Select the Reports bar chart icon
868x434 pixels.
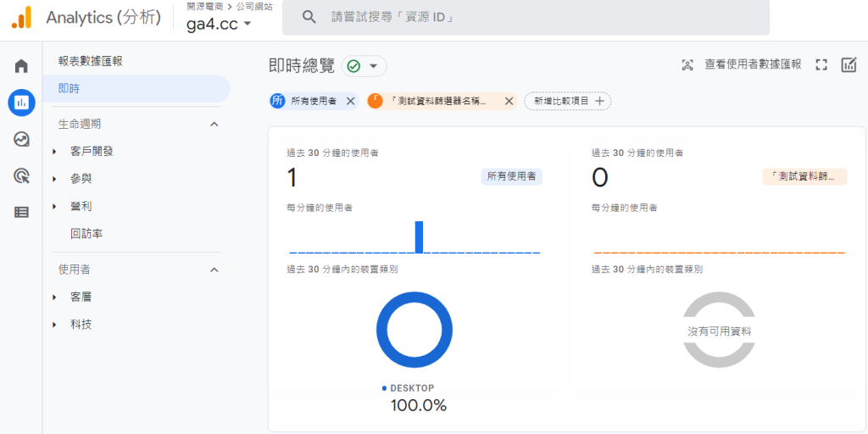21,103
